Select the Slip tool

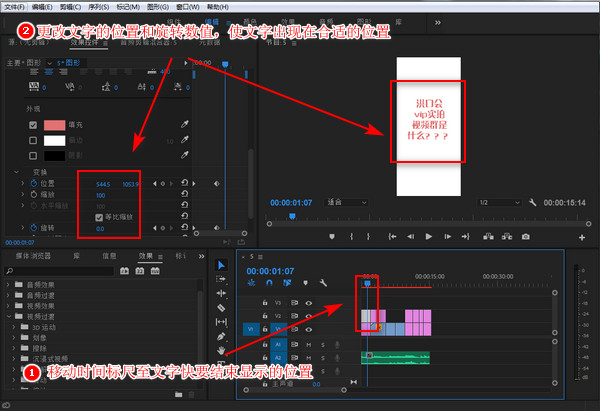(x=221, y=322)
